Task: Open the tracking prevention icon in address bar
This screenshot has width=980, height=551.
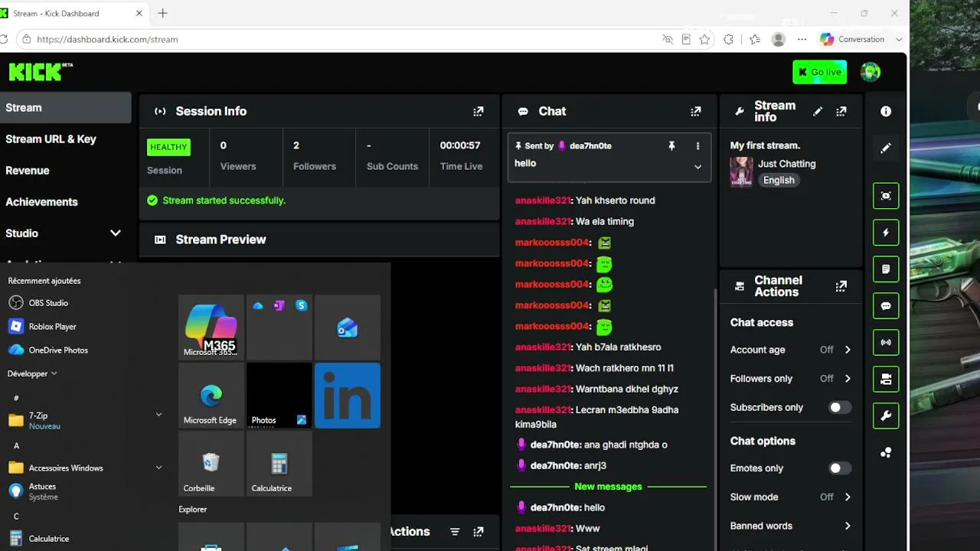Action: (x=668, y=39)
